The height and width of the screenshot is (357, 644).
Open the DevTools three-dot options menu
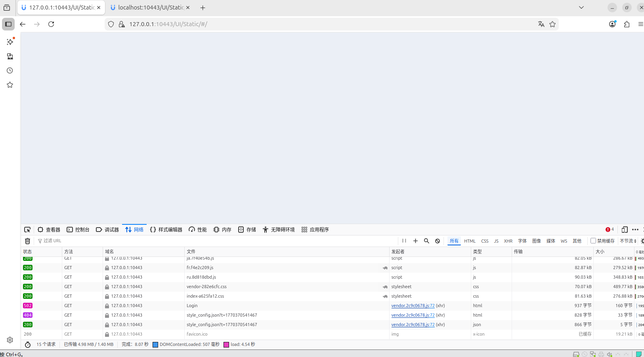click(x=635, y=230)
